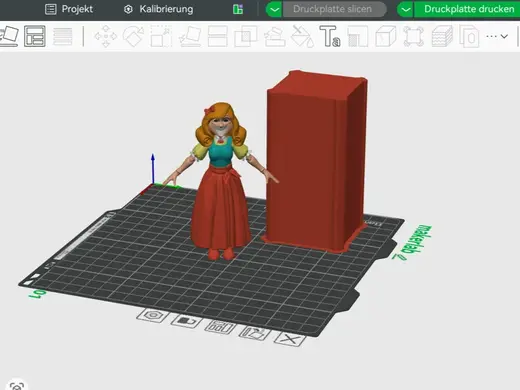Select the Rotate tool in toolbar
Screen dimensions: 520x390
click(133, 36)
